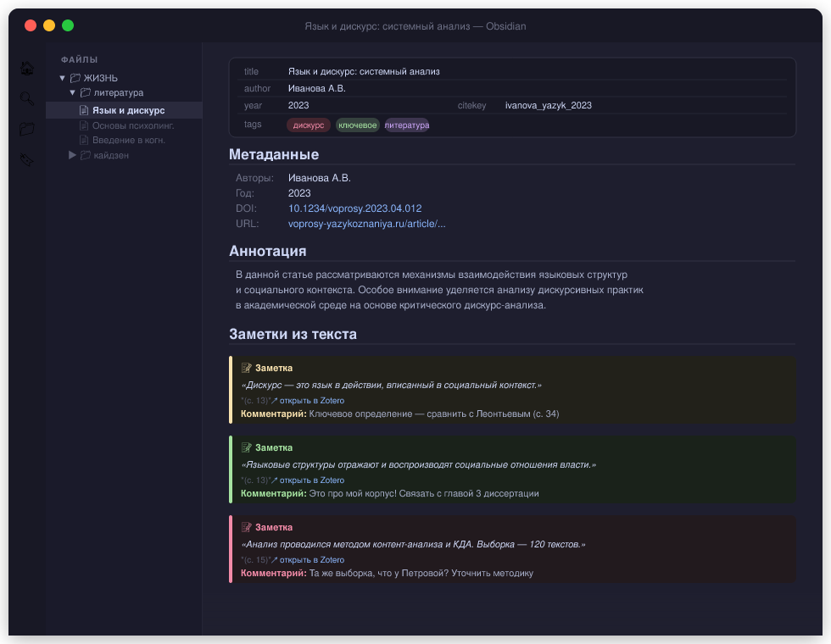Expand the кайдзен folder arrow
This screenshot has height=644, width=831.
[x=73, y=155]
